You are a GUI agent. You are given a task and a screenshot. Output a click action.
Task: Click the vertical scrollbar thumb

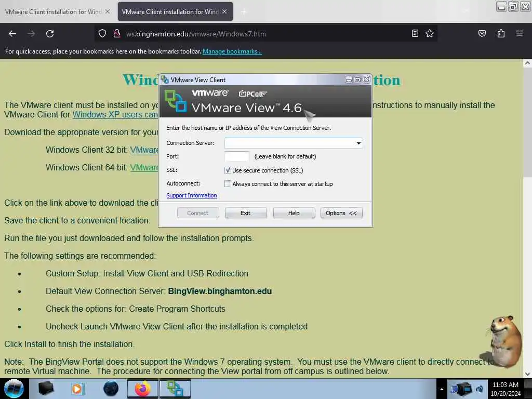(x=527, y=122)
